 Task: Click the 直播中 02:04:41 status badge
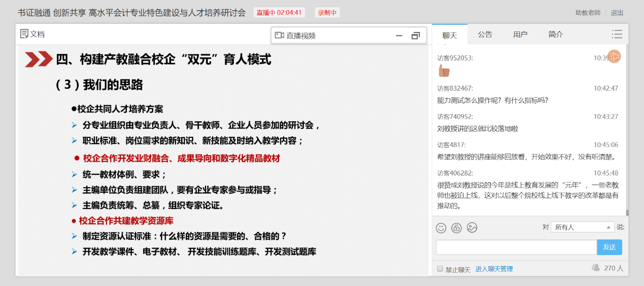[279, 13]
